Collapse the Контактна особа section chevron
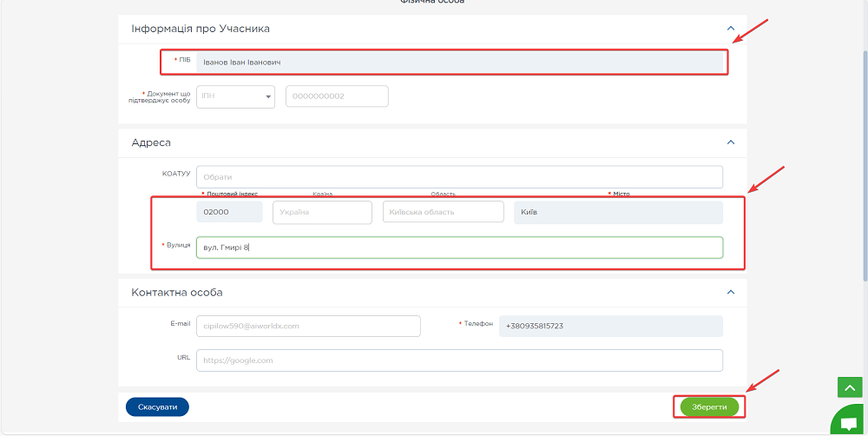This screenshot has width=868, height=436. point(730,293)
